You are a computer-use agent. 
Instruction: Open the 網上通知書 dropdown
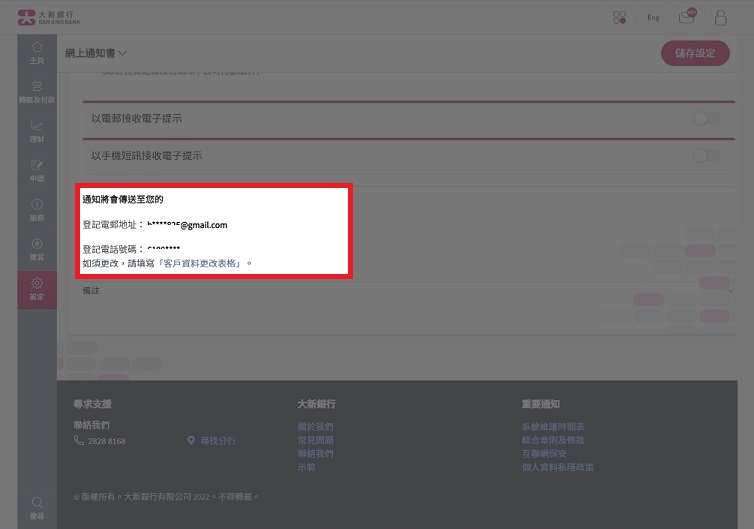(x=97, y=53)
